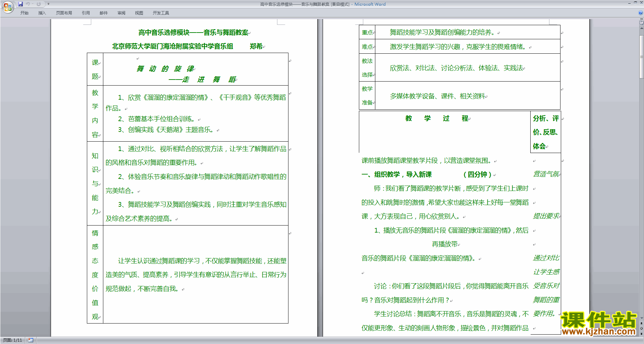Click the italic note 通过对比
Viewport: 644px width, 344px height.
[546, 258]
